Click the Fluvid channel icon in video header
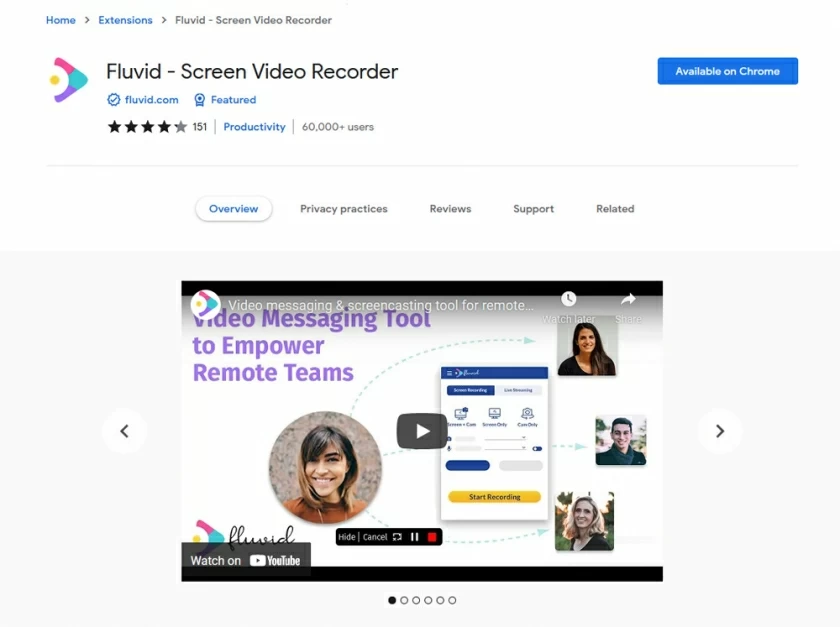The height and width of the screenshot is (627, 840). tap(206, 304)
